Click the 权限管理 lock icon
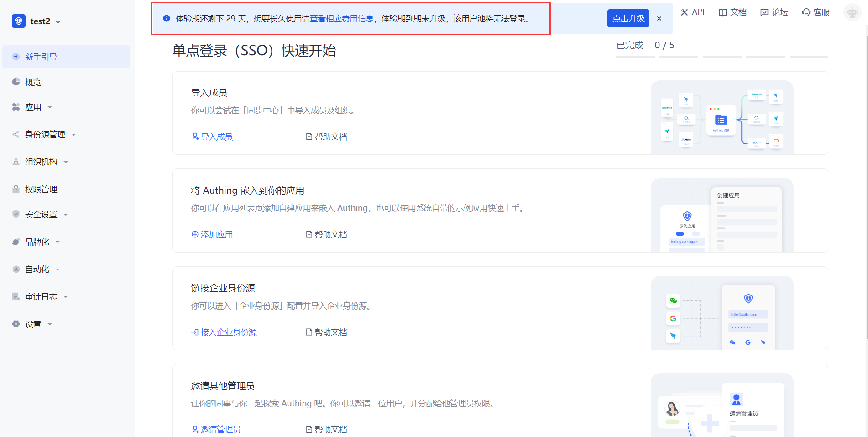 pyautogui.click(x=16, y=189)
